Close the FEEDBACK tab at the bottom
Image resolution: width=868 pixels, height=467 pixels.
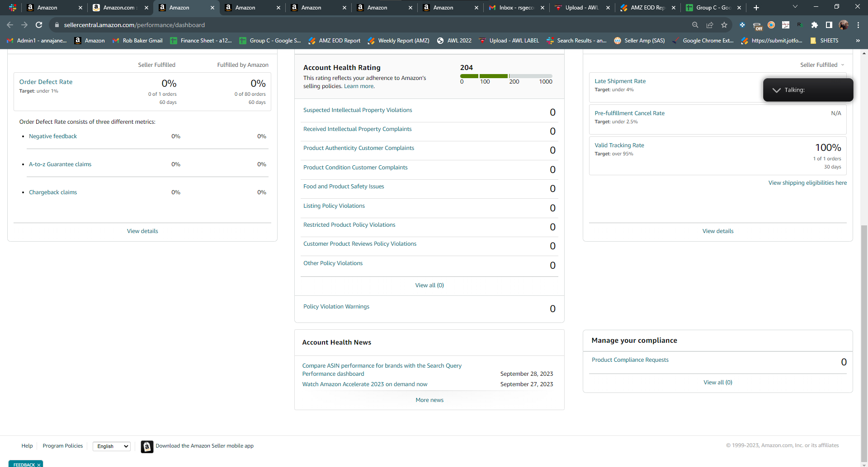point(39,465)
